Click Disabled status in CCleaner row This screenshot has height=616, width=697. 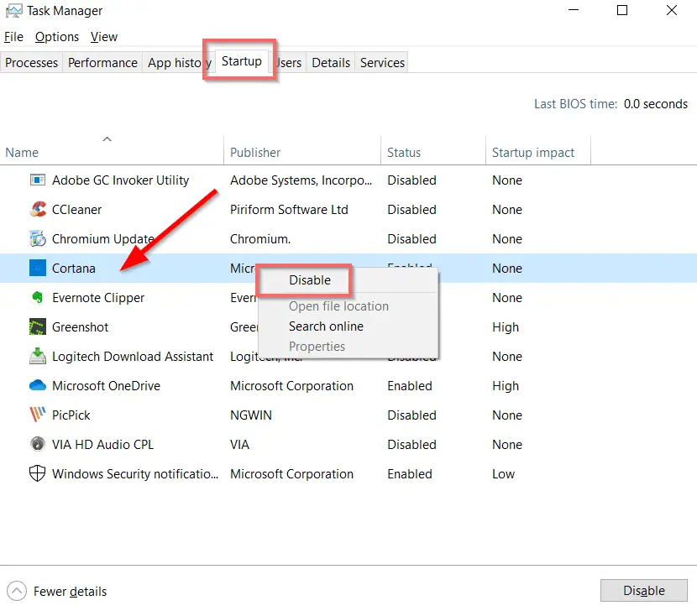[411, 209]
